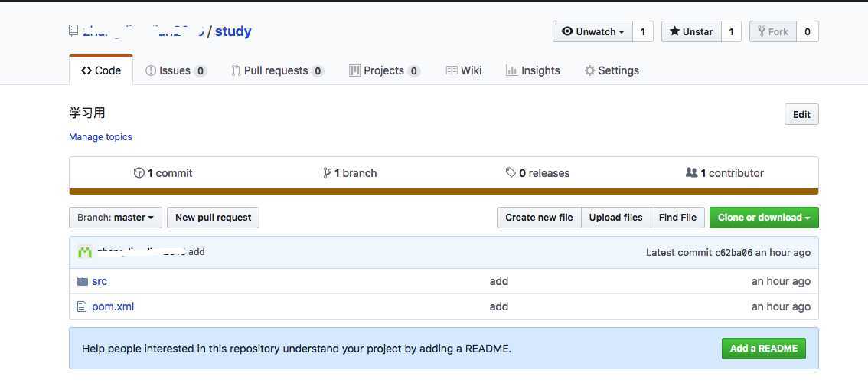The height and width of the screenshot is (390, 868).
Task: Click the code brackets icon on Code tab
Action: [86, 70]
